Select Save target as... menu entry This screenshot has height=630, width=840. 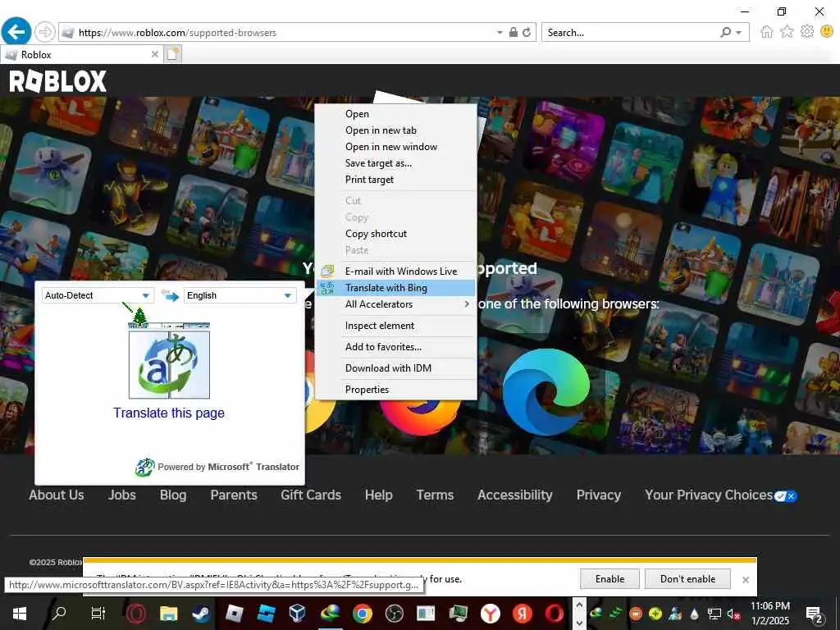tap(395, 163)
